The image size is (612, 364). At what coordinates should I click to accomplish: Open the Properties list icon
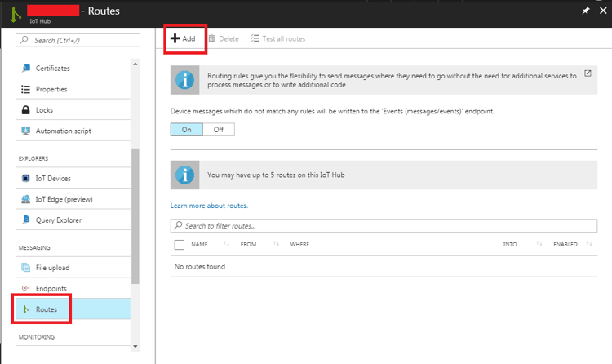(x=26, y=89)
